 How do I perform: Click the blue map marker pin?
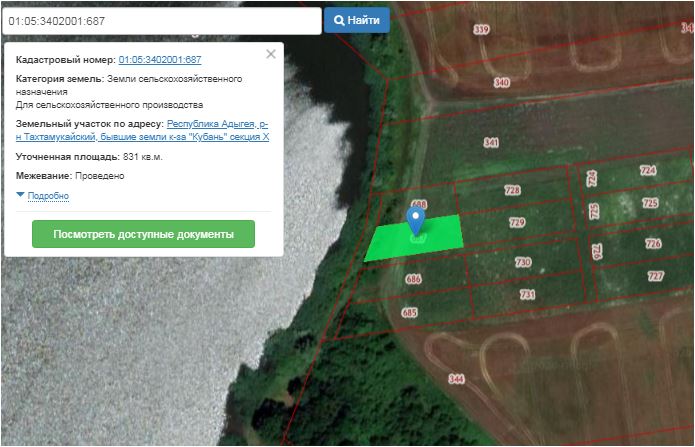click(x=416, y=220)
